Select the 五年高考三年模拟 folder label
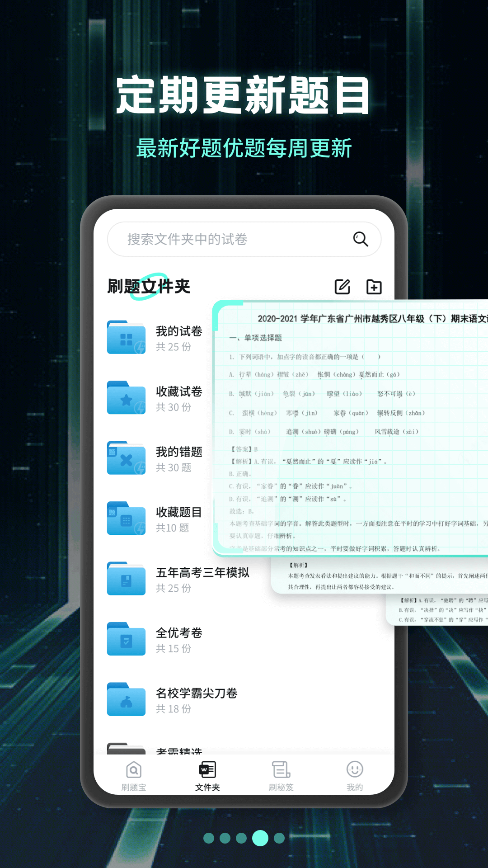The image size is (488, 868). point(202,573)
